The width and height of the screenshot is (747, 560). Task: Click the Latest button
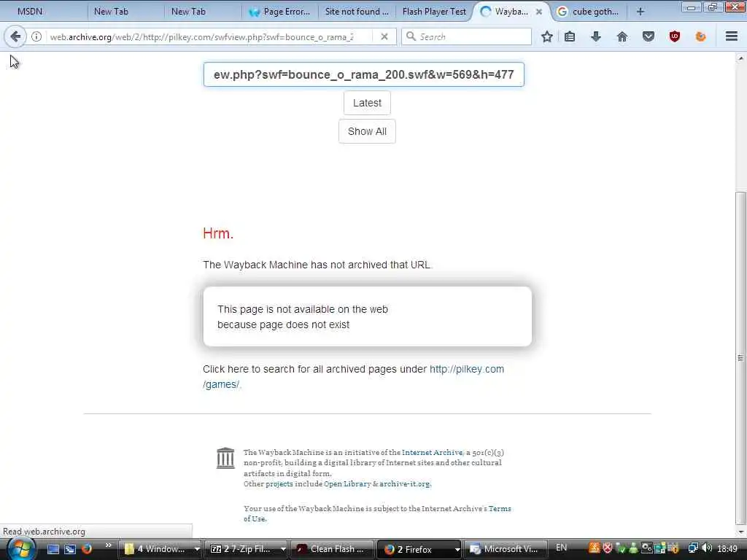(367, 103)
